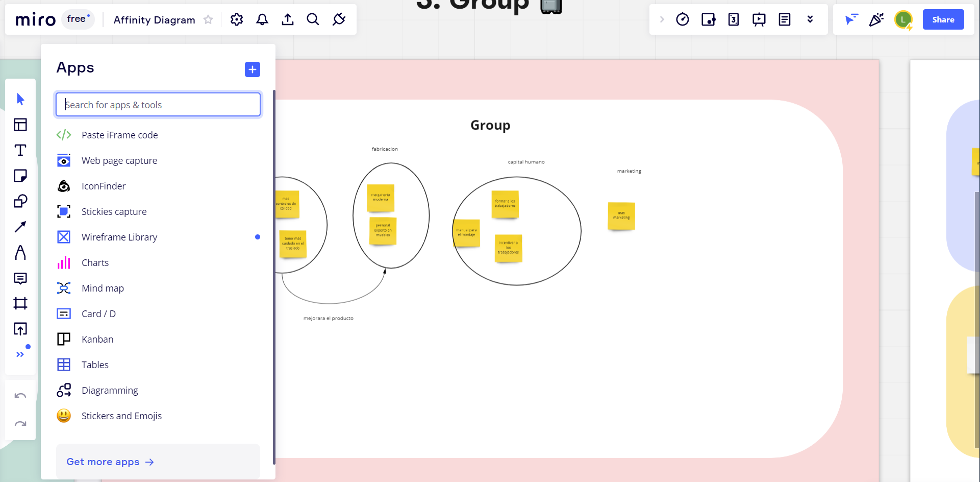Toggle collaborators' cursors visibility
Viewport: 980px width, 482px height.
coord(851,19)
